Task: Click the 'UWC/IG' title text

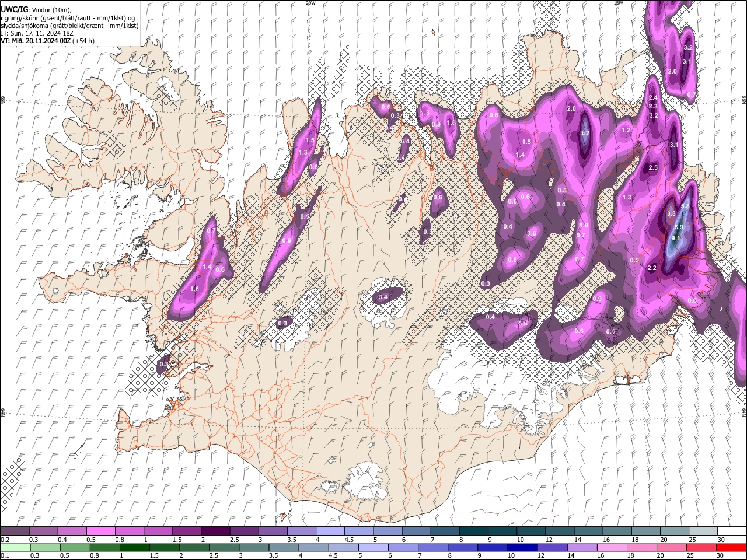Action: pyautogui.click(x=14, y=10)
